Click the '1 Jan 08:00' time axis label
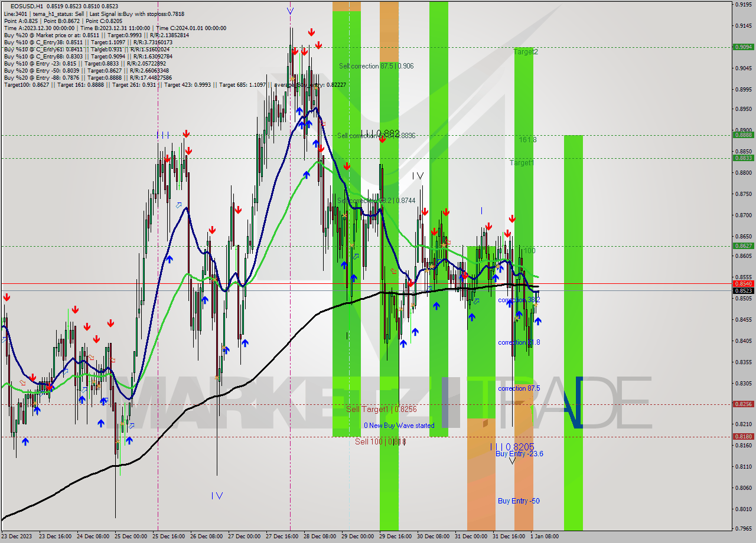The width and height of the screenshot is (756, 543). (x=545, y=537)
